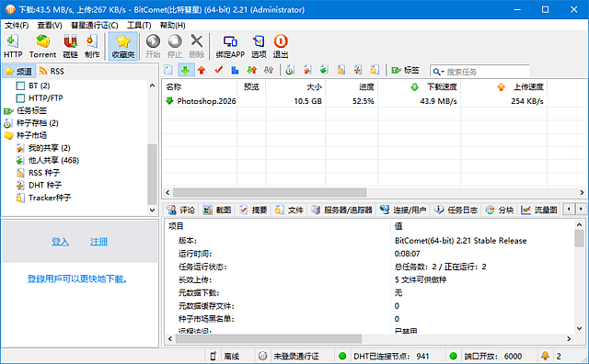
Task: Open the 帮助(H) menu
Action: (173, 25)
